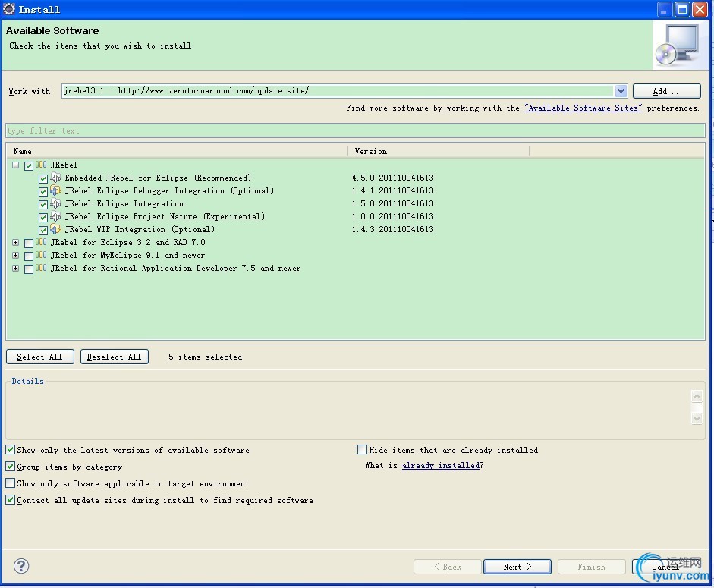
Task: Uncheck JRebel Eclipse Project Nature (Experimental)
Action: click(x=43, y=217)
